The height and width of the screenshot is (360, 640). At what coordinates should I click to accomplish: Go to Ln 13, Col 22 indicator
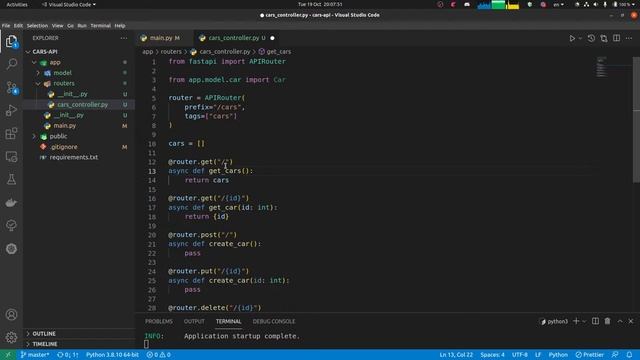click(x=456, y=355)
